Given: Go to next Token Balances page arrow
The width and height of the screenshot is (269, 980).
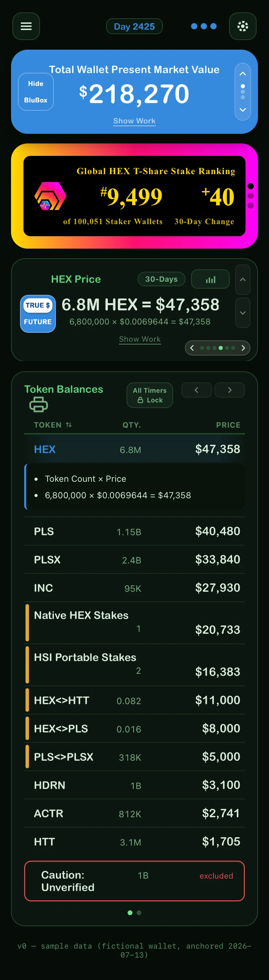Looking at the screenshot, I should (229, 390).
